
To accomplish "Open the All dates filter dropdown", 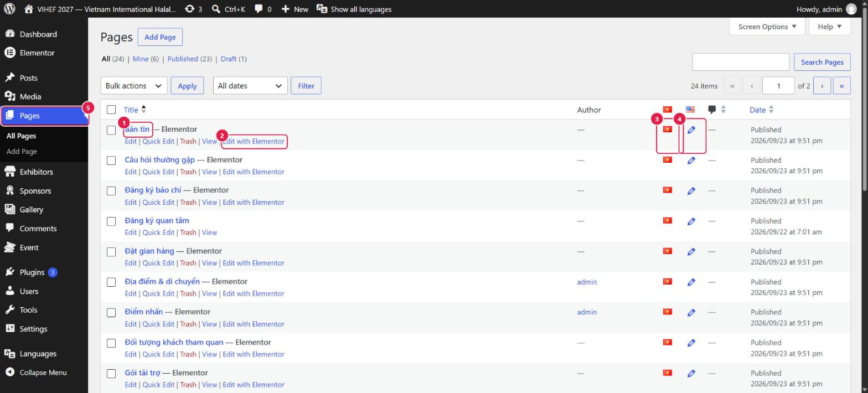I will (250, 86).
